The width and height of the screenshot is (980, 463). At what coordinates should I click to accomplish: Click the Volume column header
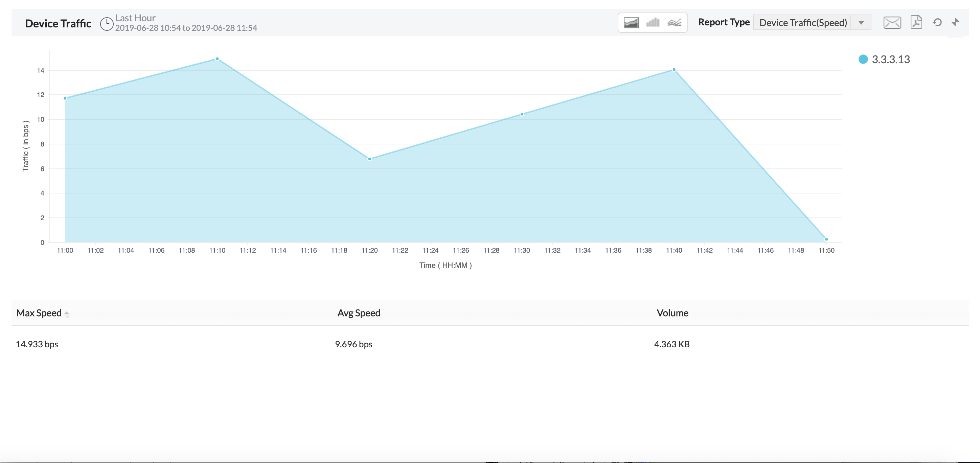[x=672, y=313]
